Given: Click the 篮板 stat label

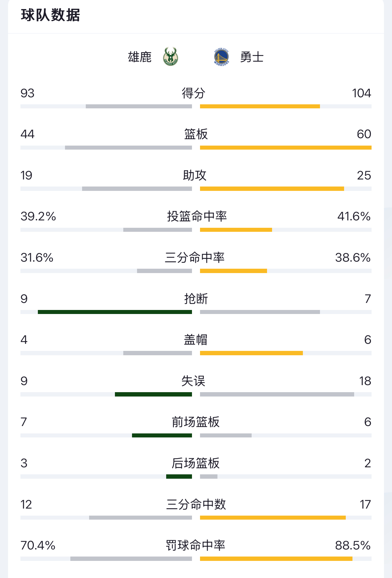Looking at the screenshot, I should tap(196, 134).
